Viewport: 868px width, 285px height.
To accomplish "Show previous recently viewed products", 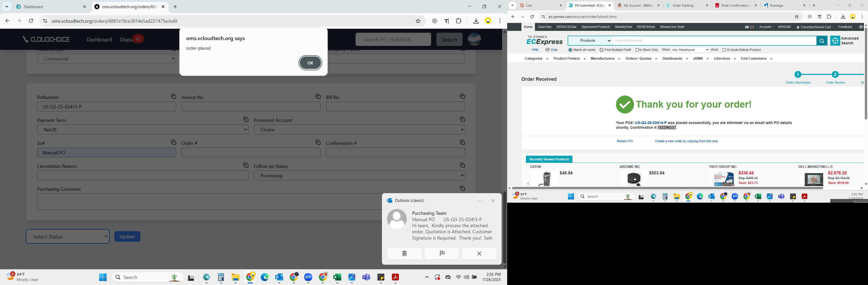I will click(528, 183).
